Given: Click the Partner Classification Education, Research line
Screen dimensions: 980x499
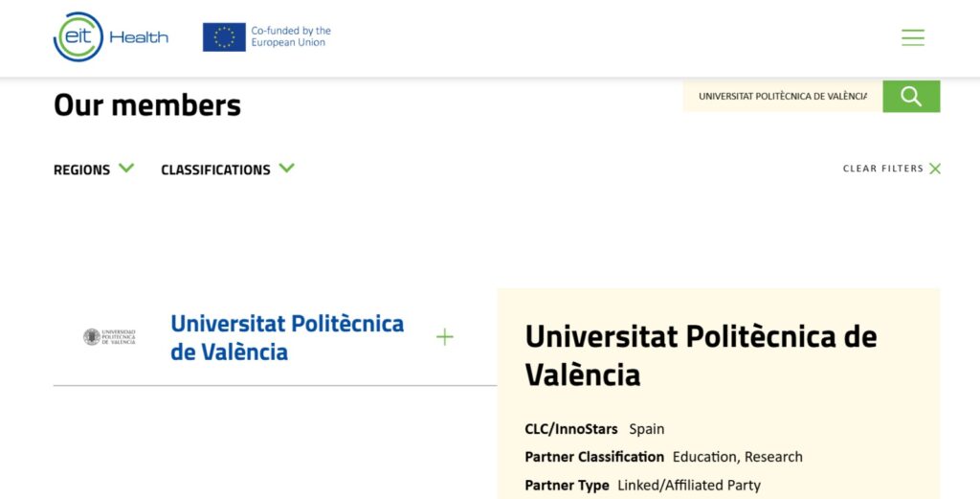Looking at the screenshot, I should coord(663,457).
